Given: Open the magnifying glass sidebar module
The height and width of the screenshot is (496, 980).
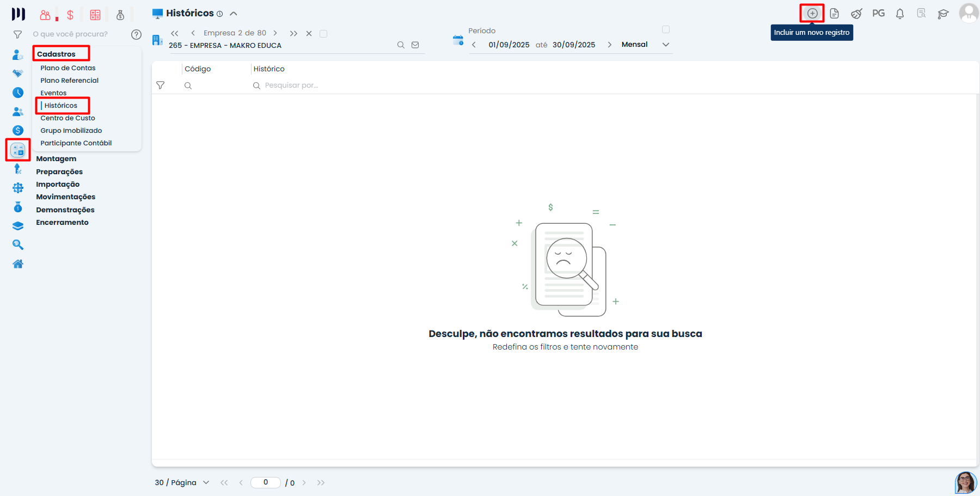Looking at the screenshot, I should click(18, 245).
